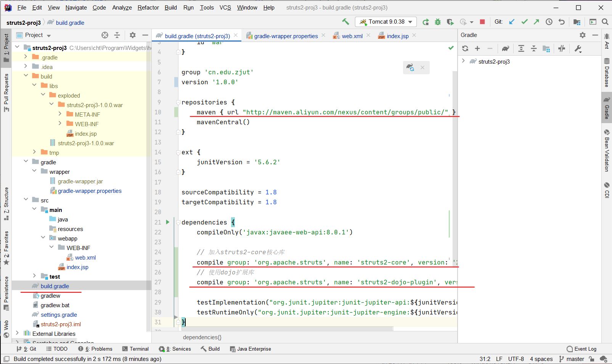The width and height of the screenshot is (612, 364).
Task: Start debugging with the bug icon
Action: (x=438, y=22)
